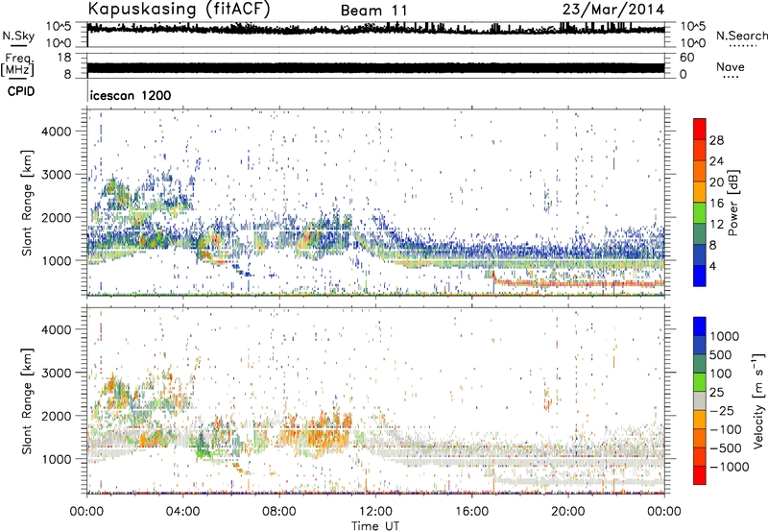Click the "-25" velocity colorbar label

(x=720, y=411)
